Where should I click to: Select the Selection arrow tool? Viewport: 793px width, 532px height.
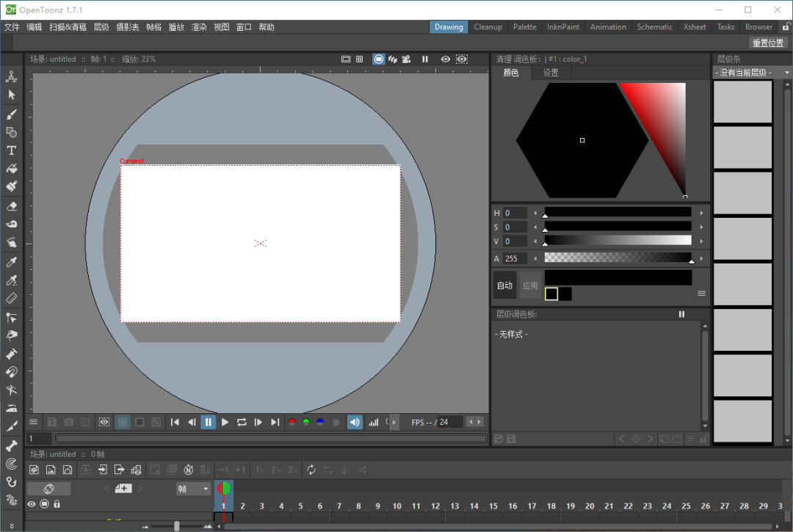11,95
